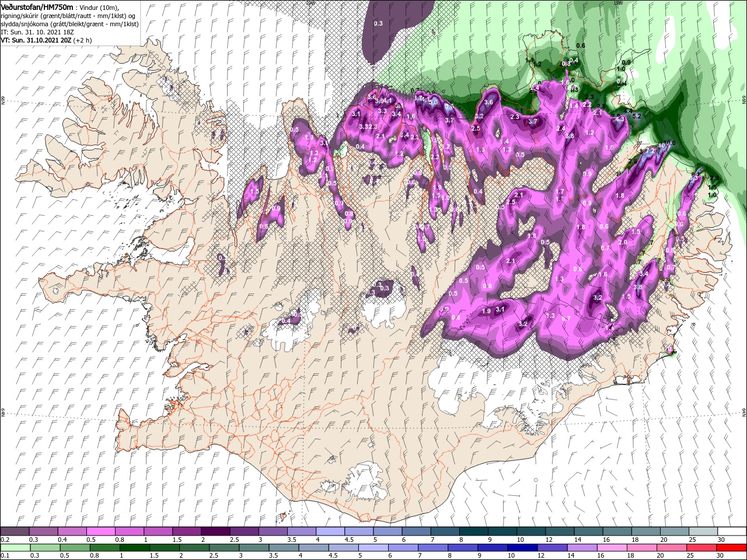The height and width of the screenshot is (560, 747).
Task: Select the coral red 25 swatch in lower legend row
Action: [701, 548]
